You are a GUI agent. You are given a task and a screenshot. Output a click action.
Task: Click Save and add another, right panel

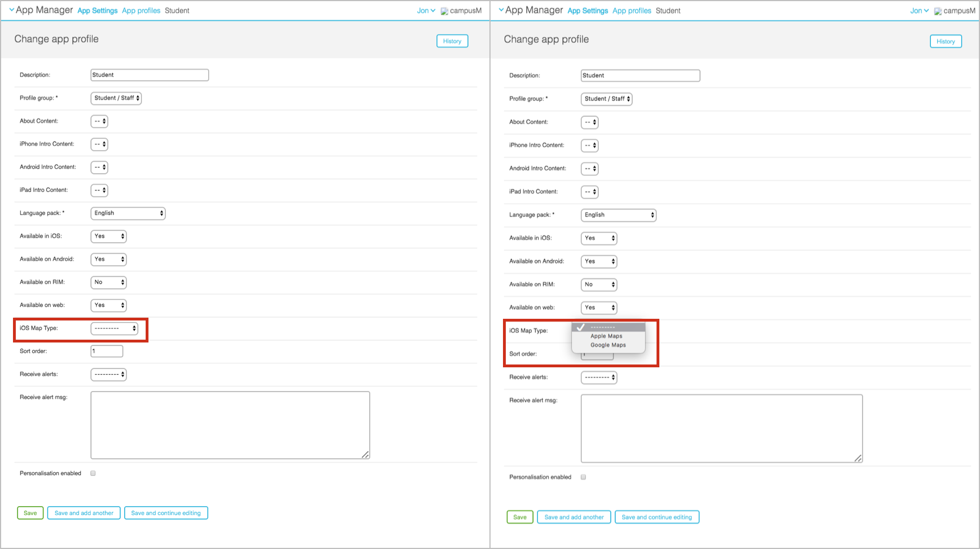coord(574,517)
